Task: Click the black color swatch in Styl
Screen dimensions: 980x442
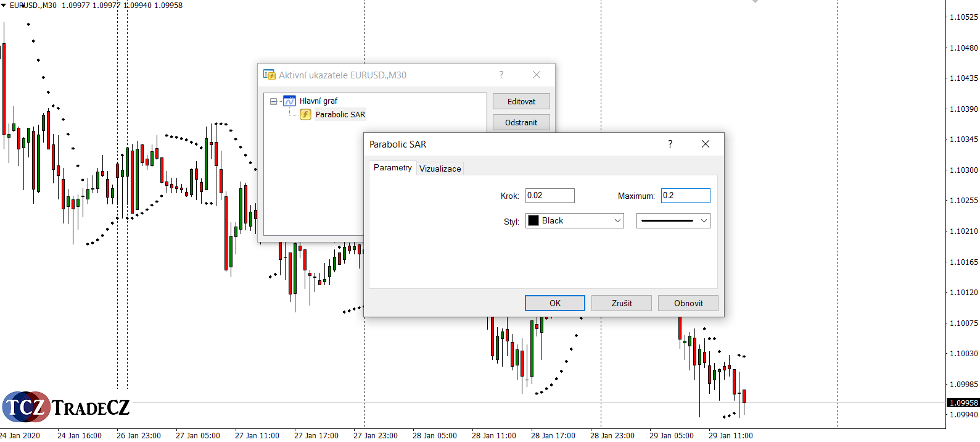Action: [533, 221]
